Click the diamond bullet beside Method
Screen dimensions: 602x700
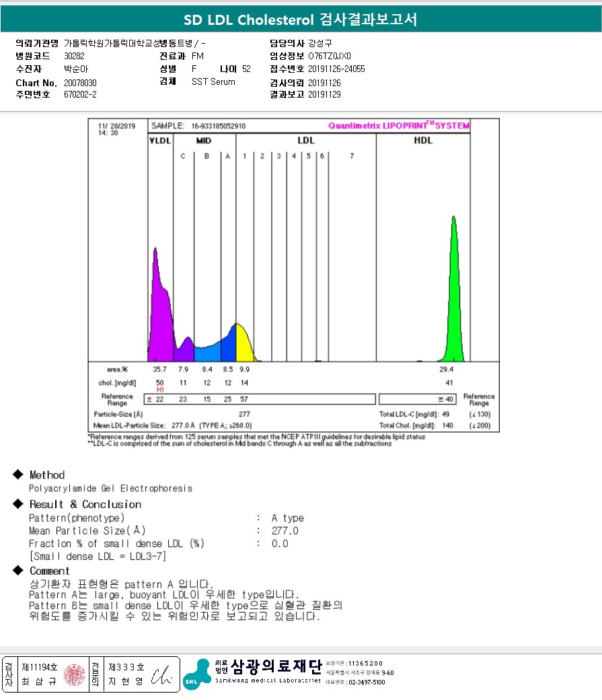click(x=18, y=474)
